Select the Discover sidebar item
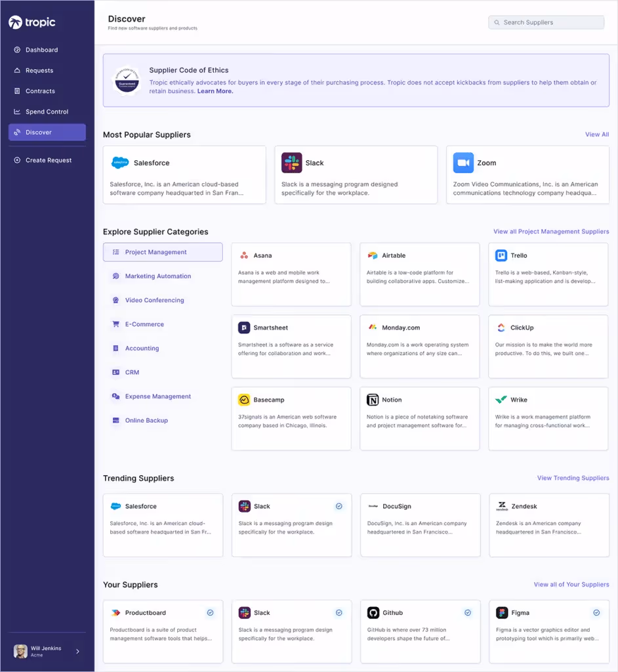The height and width of the screenshot is (672, 618). (x=47, y=132)
